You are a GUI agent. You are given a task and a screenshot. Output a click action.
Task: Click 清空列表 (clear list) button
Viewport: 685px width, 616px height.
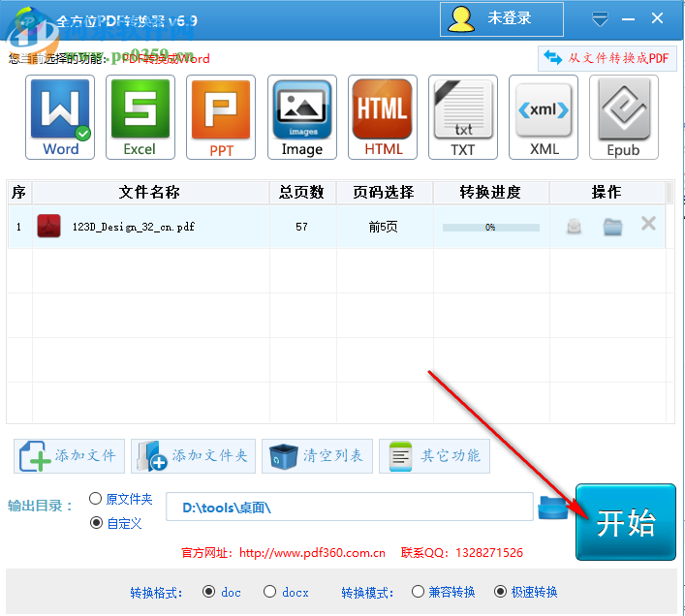point(317,456)
